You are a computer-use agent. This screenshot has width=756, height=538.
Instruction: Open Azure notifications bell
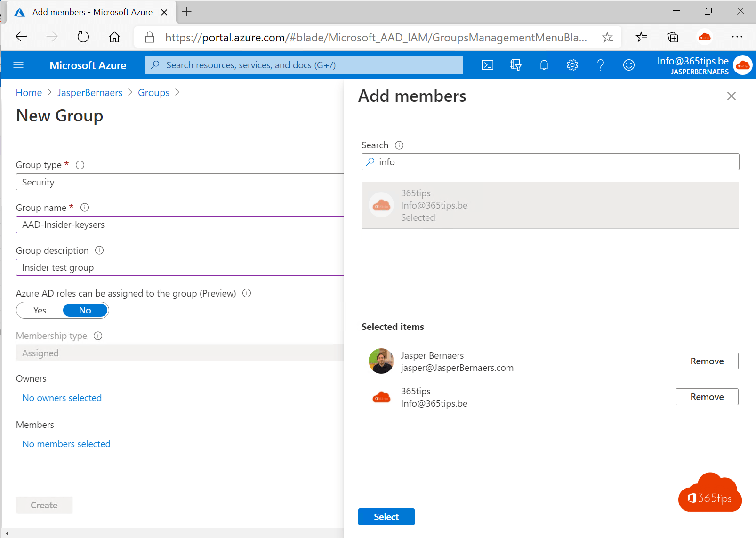point(544,65)
